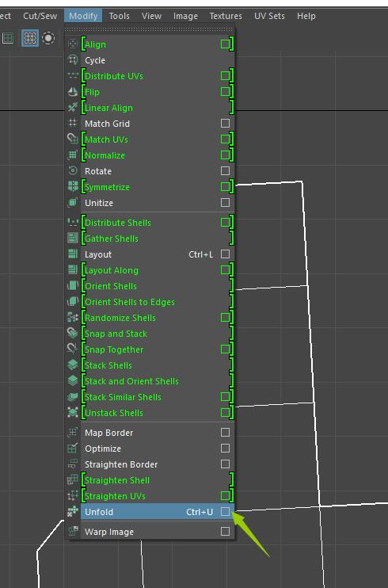Image resolution: width=388 pixels, height=588 pixels.
Task: Open the UV Sets menu
Action: 269,16
